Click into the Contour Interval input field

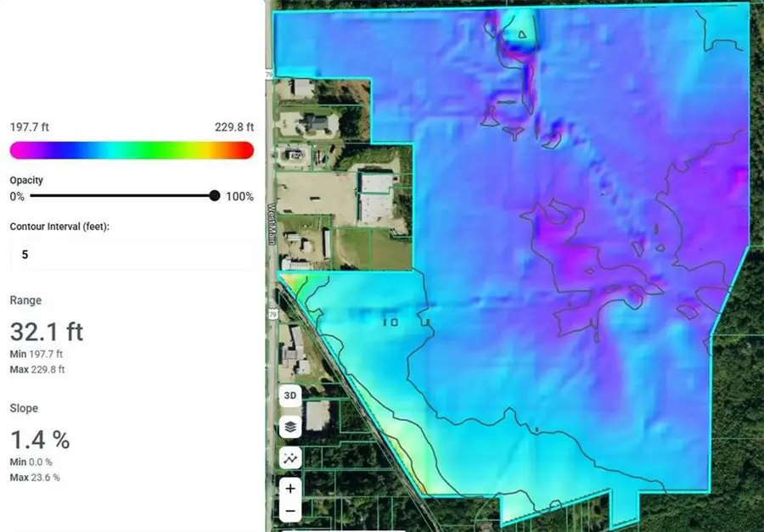pos(132,254)
